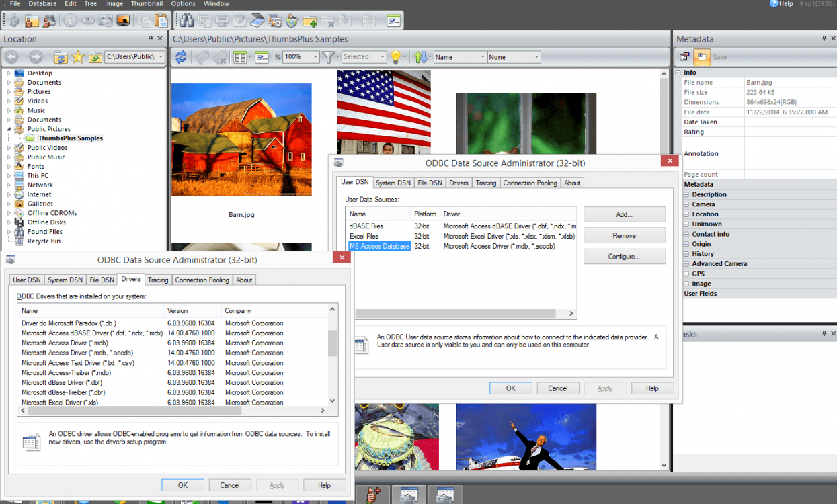
Task: Click the eye view icon in toolbar
Action: pyautogui.click(x=88, y=20)
